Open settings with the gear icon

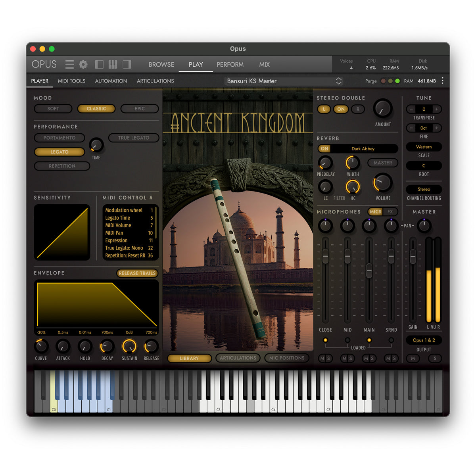tap(83, 64)
